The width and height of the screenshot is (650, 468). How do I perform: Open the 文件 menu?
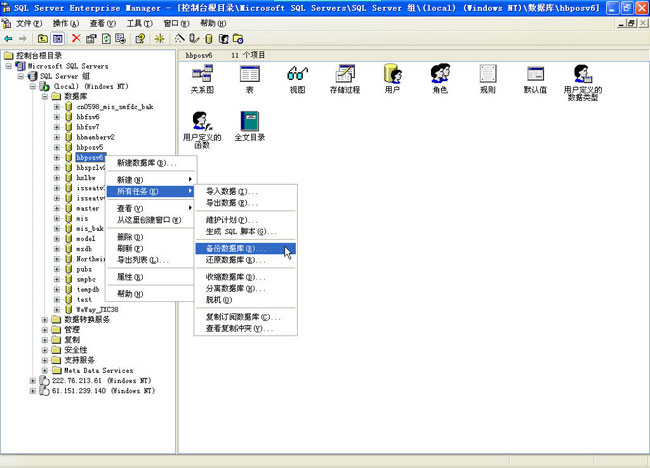point(29,24)
